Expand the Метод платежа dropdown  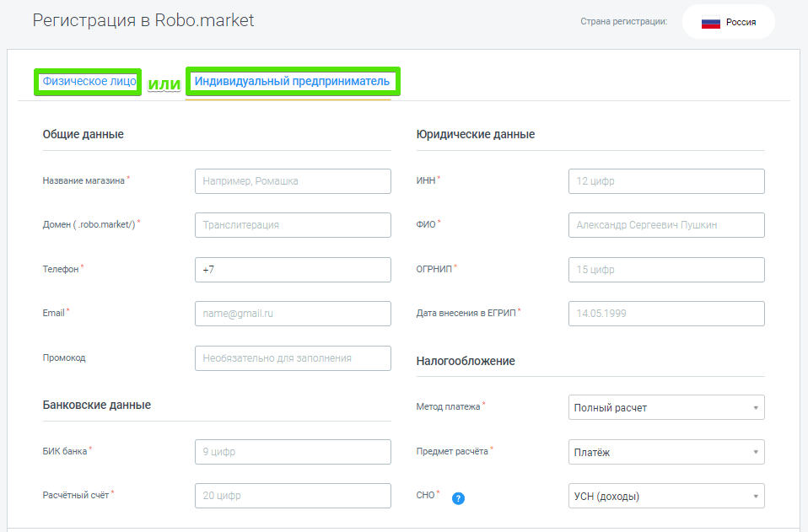(x=666, y=407)
